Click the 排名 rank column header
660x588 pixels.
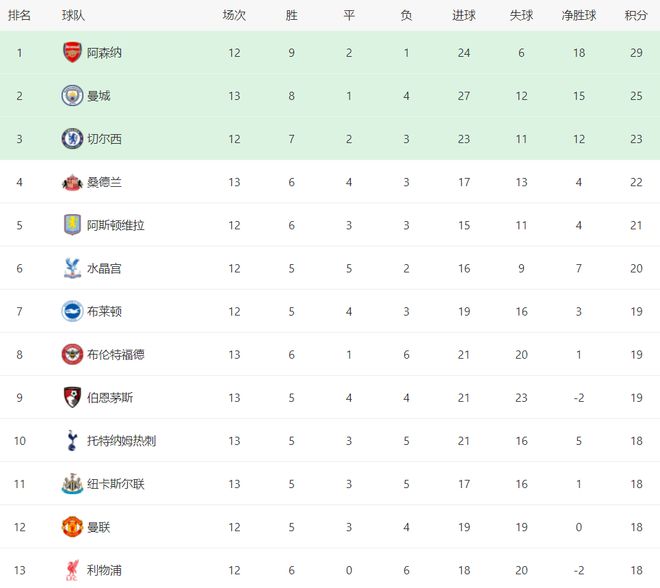tap(20, 15)
